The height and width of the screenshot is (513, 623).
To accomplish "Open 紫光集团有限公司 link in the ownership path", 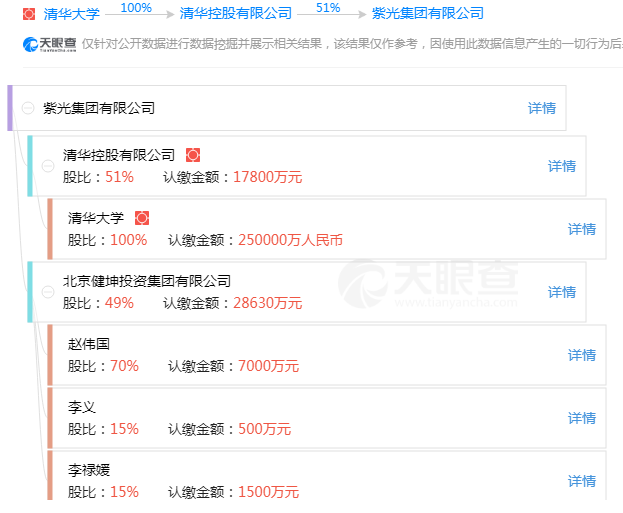I will point(428,13).
